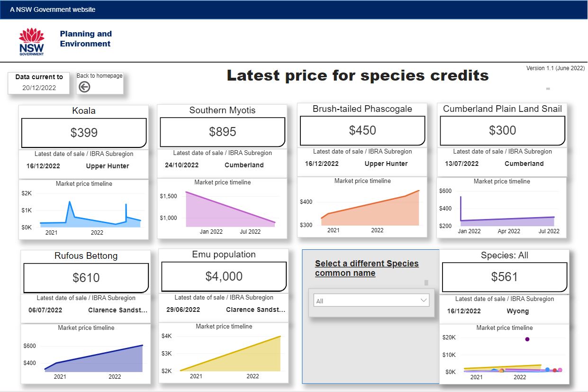Click the back arrow homepage icon

(x=84, y=87)
